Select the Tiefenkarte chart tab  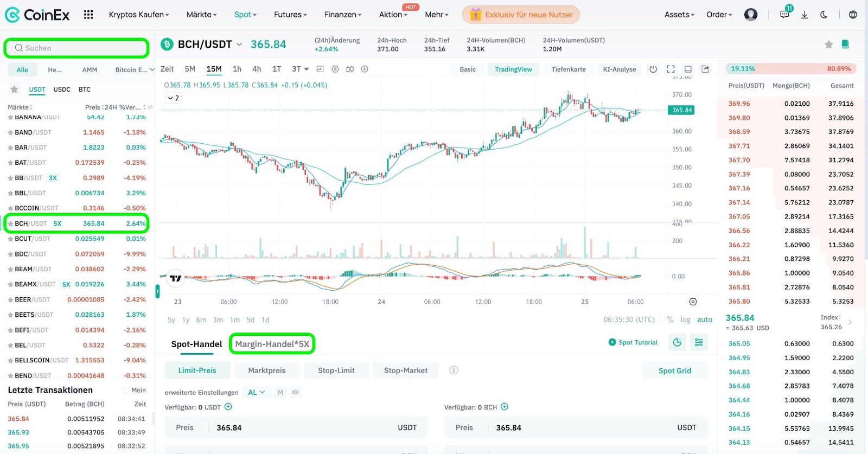tap(569, 69)
